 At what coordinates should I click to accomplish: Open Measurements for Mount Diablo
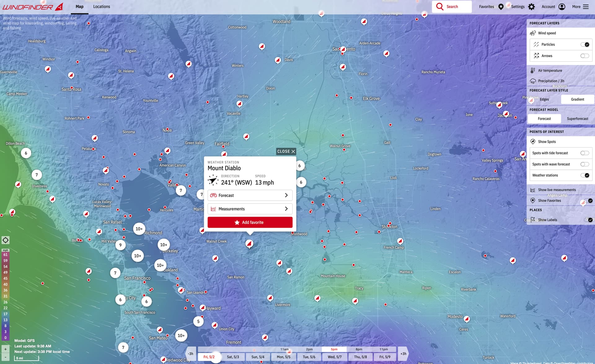pos(250,209)
